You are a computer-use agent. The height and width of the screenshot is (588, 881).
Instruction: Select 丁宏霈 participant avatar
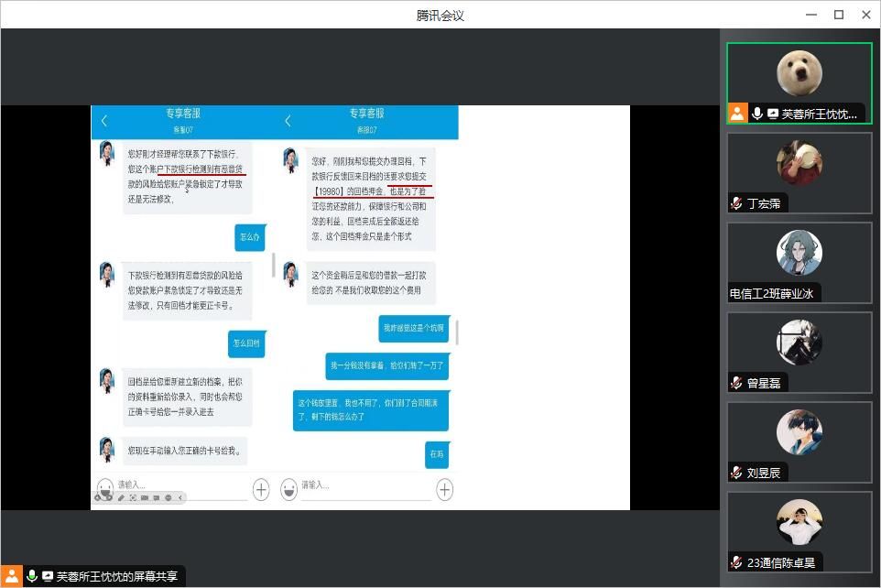799,163
